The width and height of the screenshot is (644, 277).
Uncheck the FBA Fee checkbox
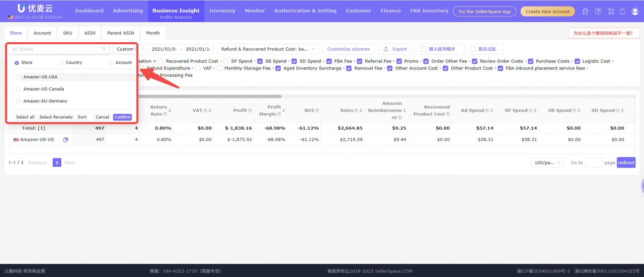(x=329, y=61)
